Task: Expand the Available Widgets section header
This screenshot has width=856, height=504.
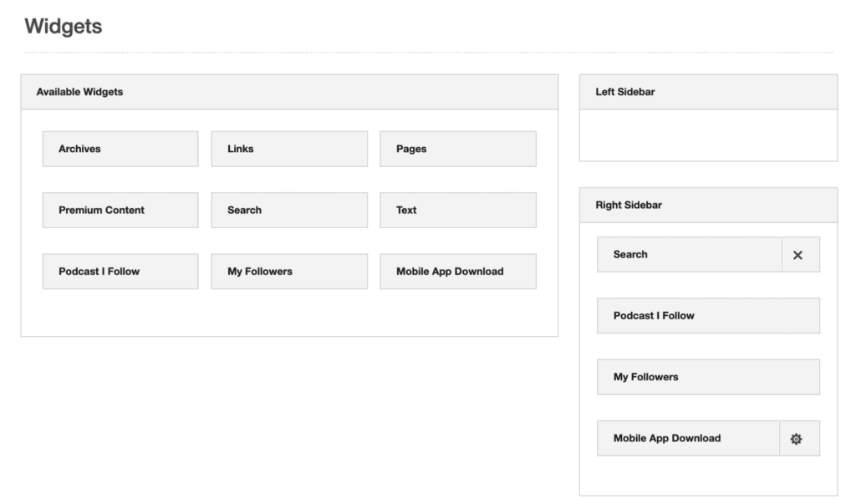Action: [x=288, y=92]
